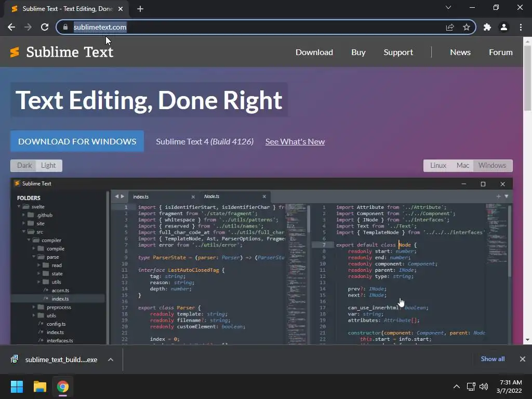Open File Explorer from taskbar

coord(39,387)
